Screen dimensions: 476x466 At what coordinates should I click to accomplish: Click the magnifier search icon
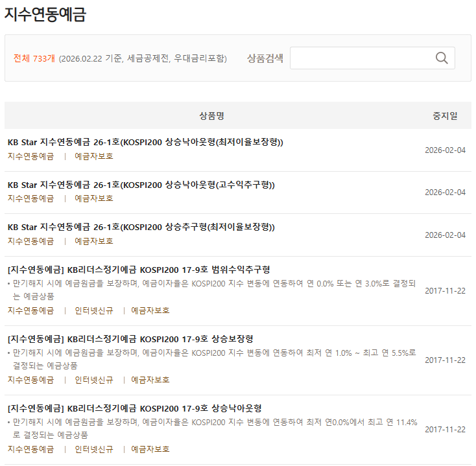point(442,58)
